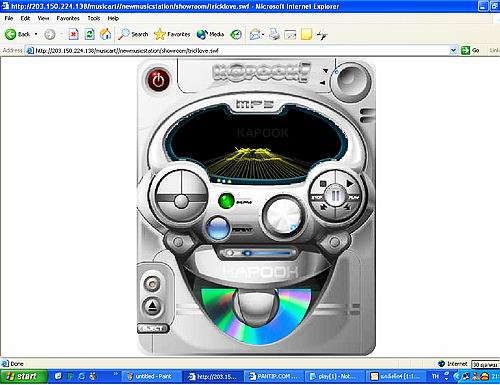Click the browser Home icon in the toolbar

pos(105,34)
